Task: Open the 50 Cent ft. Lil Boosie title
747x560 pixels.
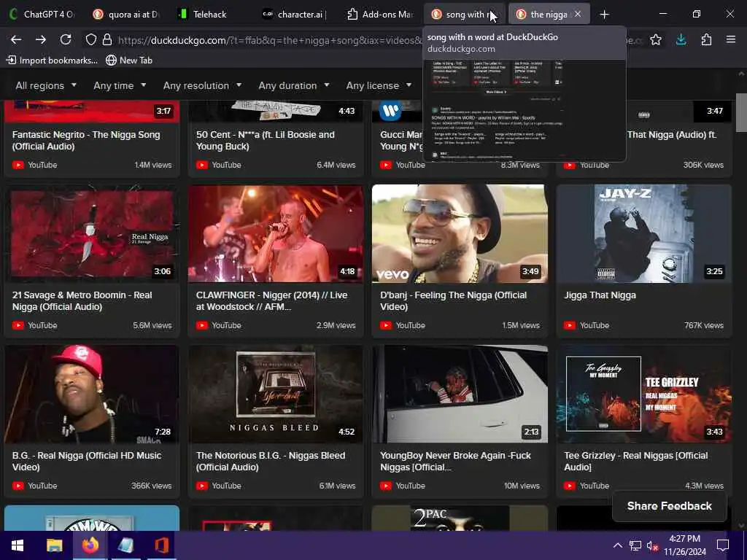Action: (266, 141)
